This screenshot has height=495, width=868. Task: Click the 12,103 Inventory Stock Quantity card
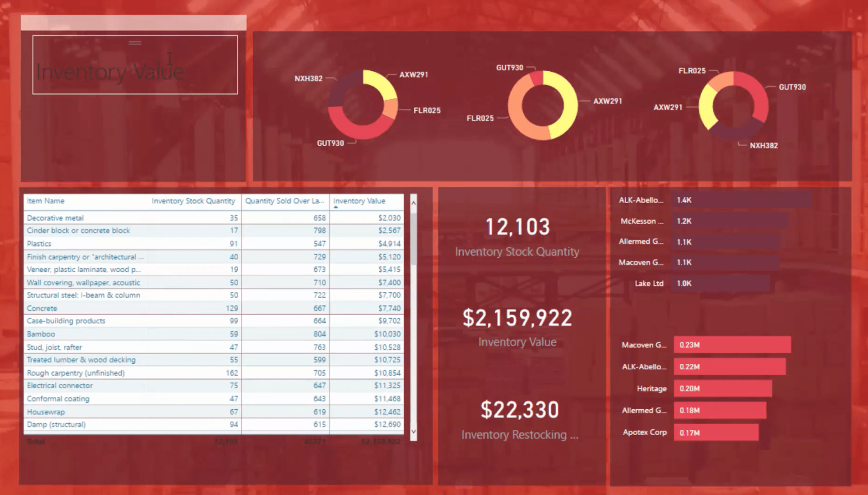pyautogui.click(x=517, y=237)
